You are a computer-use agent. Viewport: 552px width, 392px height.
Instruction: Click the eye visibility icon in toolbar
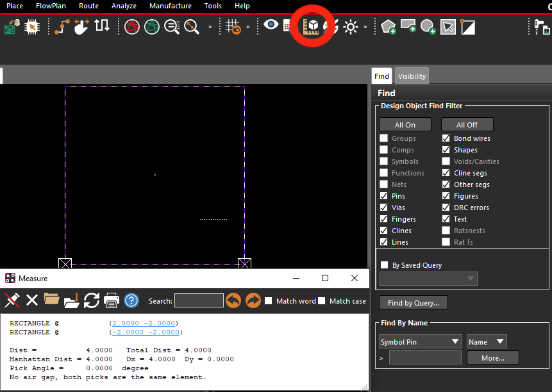271,25
